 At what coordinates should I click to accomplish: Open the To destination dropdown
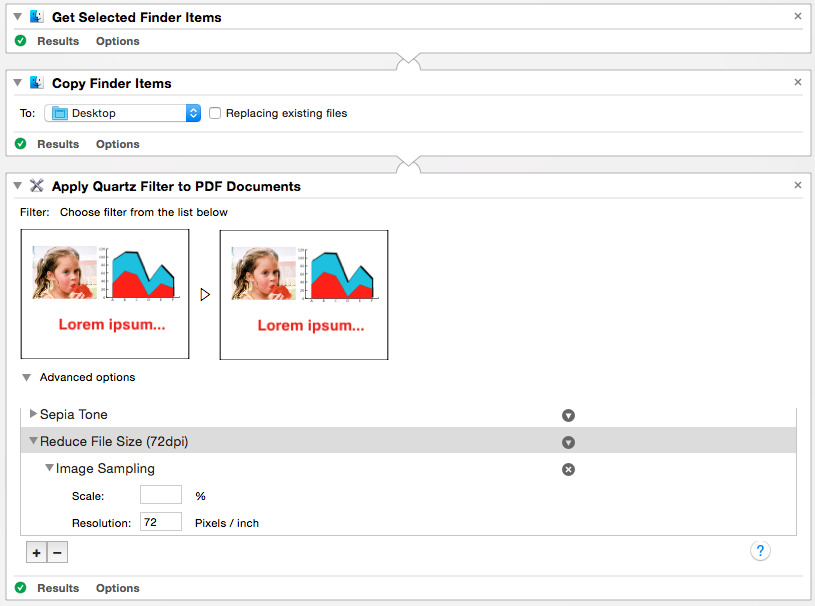[193, 112]
